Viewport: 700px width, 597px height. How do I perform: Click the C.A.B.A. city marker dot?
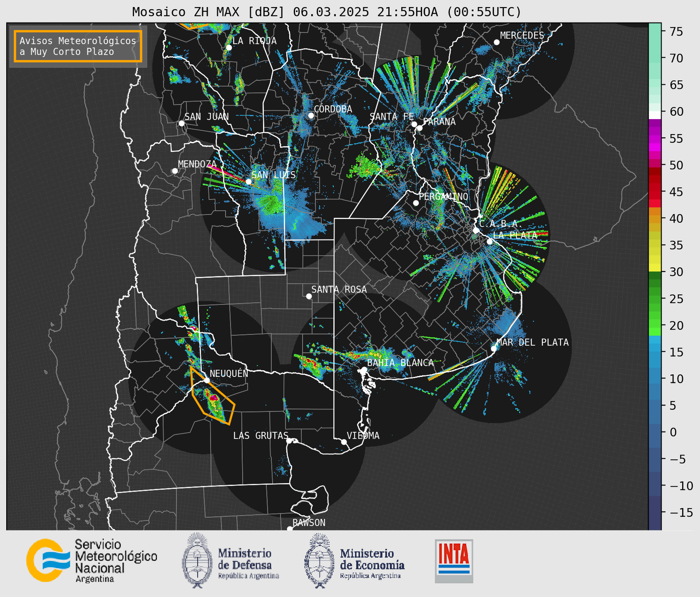click(x=476, y=230)
